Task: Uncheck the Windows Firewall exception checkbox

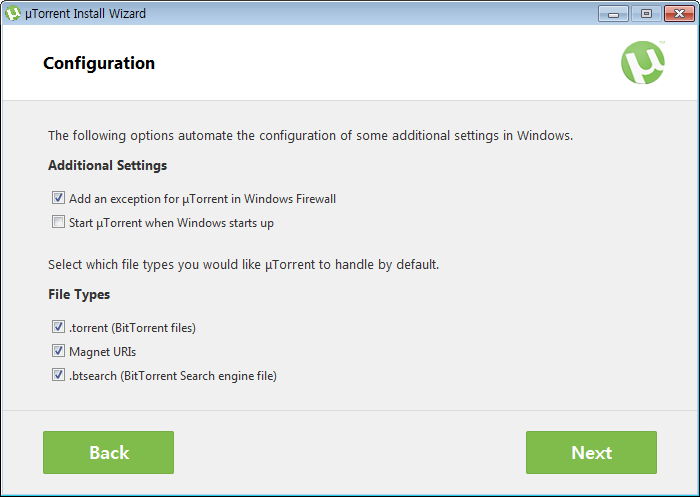Action: (x=58, y=198)
